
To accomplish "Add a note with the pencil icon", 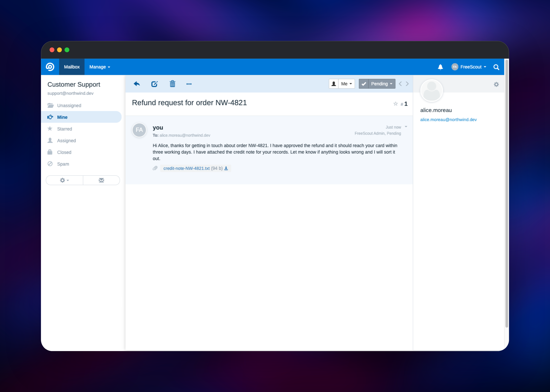I will (x=155, y=84).
